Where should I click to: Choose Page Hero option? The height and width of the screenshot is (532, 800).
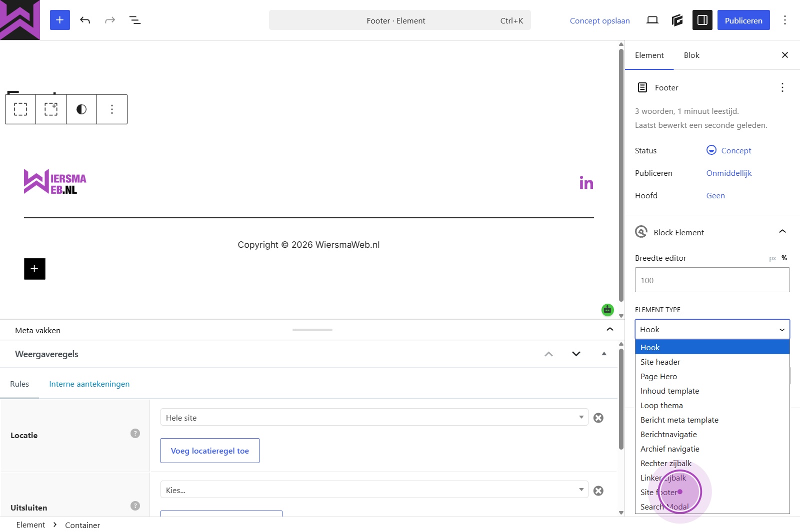pos(712,376)
